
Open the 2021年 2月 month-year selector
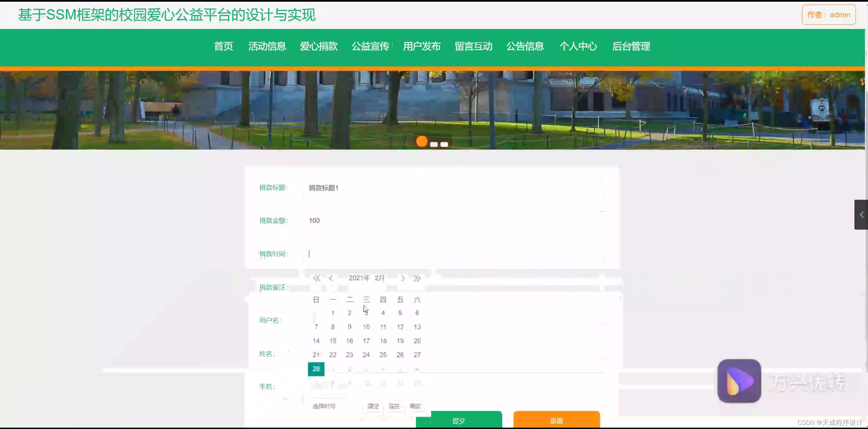[x=367, y=278]
